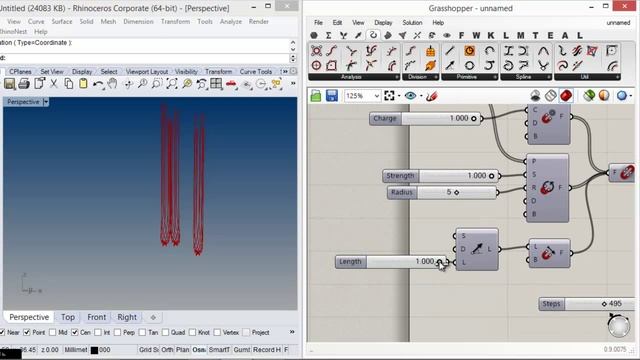This screenshot has width=640, height=360.
Task: Click the Copy icon in Rhino toolbar
Action: pos(69,84)
